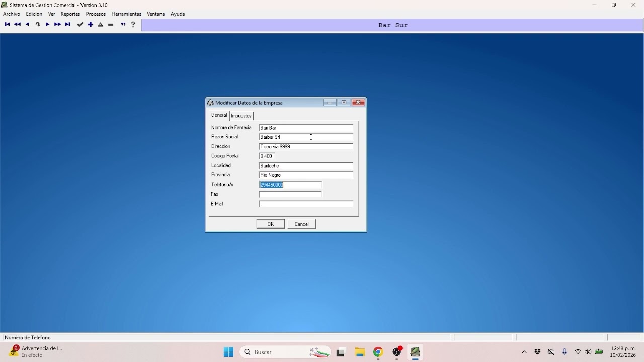Screen dimensions: 644x362
Task: Click the Nombre de Fantasia field
Action: click(306, 128)
